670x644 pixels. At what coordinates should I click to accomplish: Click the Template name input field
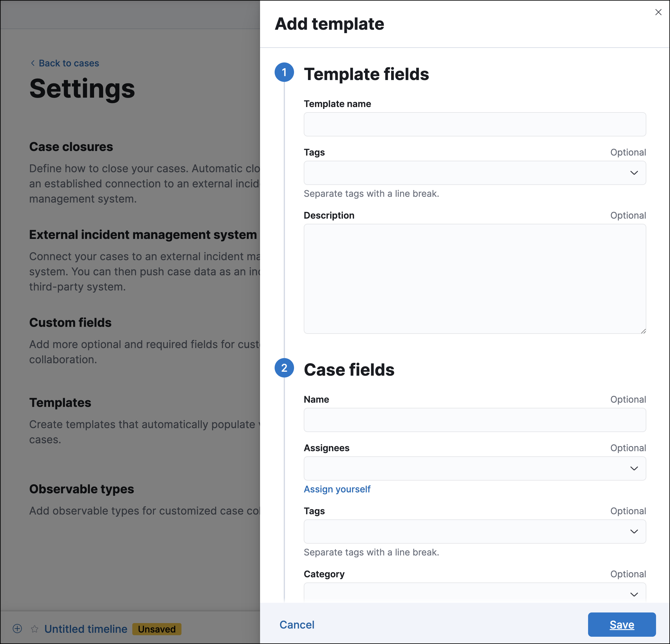pos(475,124)
